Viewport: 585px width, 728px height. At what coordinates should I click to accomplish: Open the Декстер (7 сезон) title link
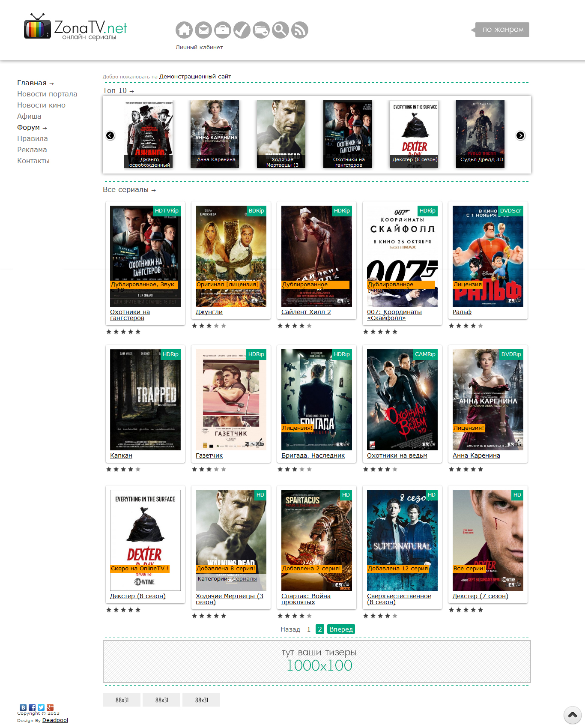coord(481,596)
